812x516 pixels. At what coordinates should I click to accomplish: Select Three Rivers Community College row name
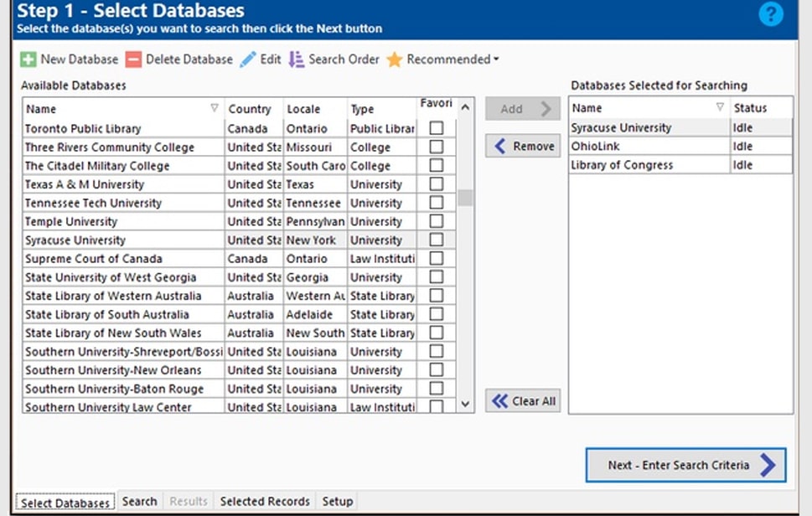point(109,147)
